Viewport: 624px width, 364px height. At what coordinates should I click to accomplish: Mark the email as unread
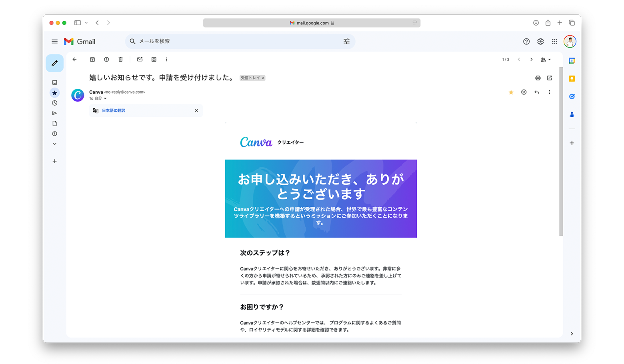coord(140,60)
